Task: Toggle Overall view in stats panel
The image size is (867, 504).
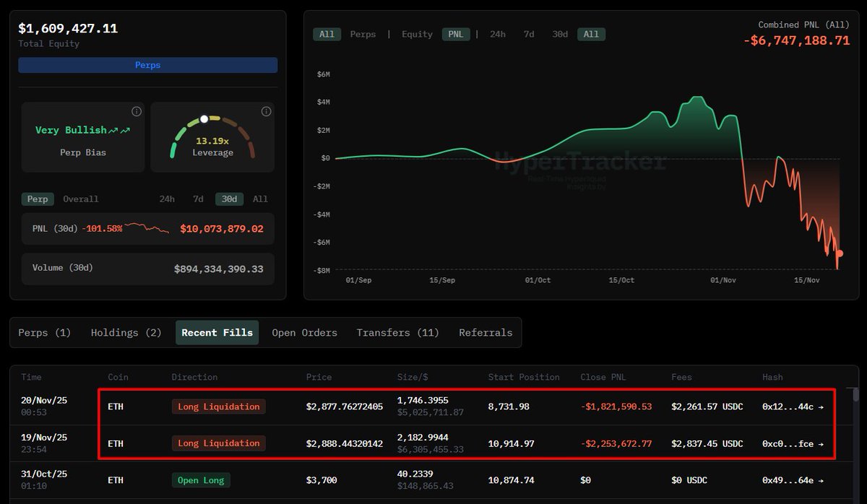Action: click(x=81, y=199)
